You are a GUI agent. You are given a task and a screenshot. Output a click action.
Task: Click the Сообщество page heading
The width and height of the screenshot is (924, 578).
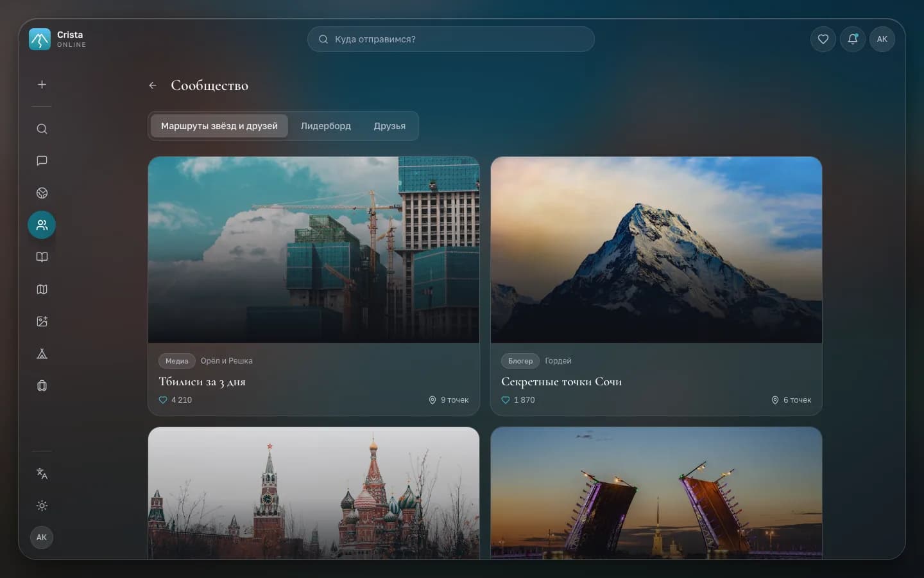(210, 85)
